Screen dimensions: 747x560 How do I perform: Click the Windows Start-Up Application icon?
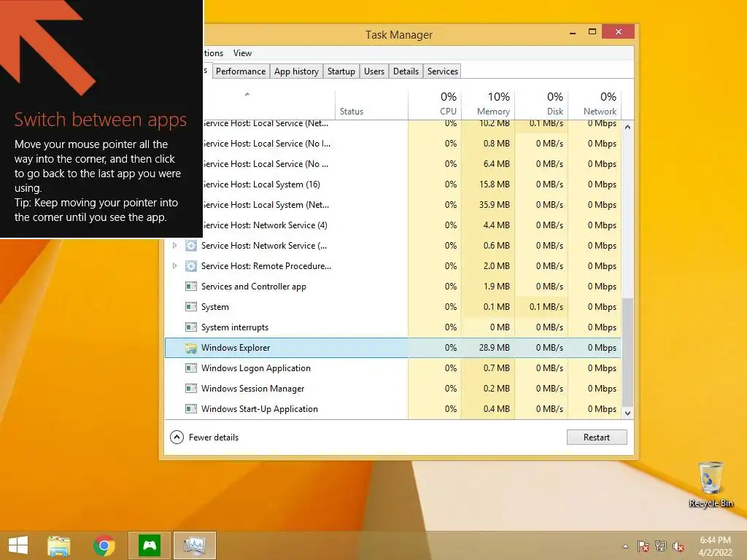point(191,409)
